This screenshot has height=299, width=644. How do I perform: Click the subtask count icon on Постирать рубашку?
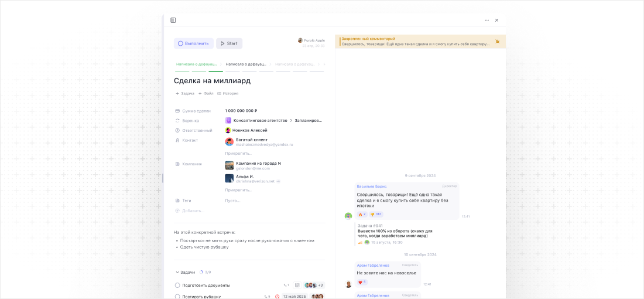[x=267, y=297]
